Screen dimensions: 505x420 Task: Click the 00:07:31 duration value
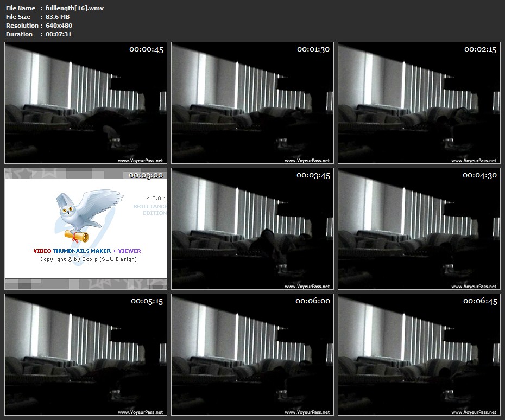(x=59, y=34)
